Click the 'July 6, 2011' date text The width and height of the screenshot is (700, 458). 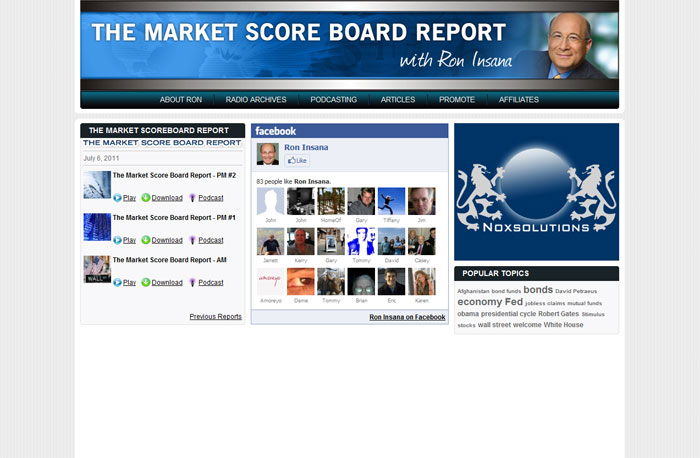pos(101,158)
